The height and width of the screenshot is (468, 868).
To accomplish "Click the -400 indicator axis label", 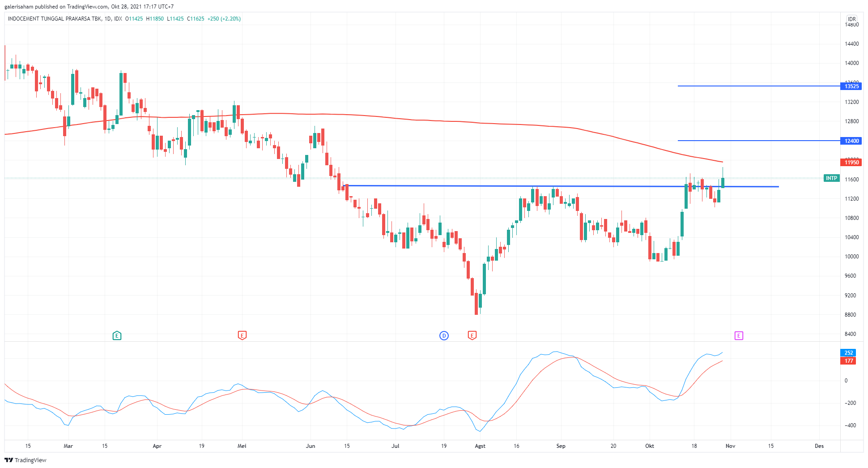I will pyautogui.click(x=850, y=425).
